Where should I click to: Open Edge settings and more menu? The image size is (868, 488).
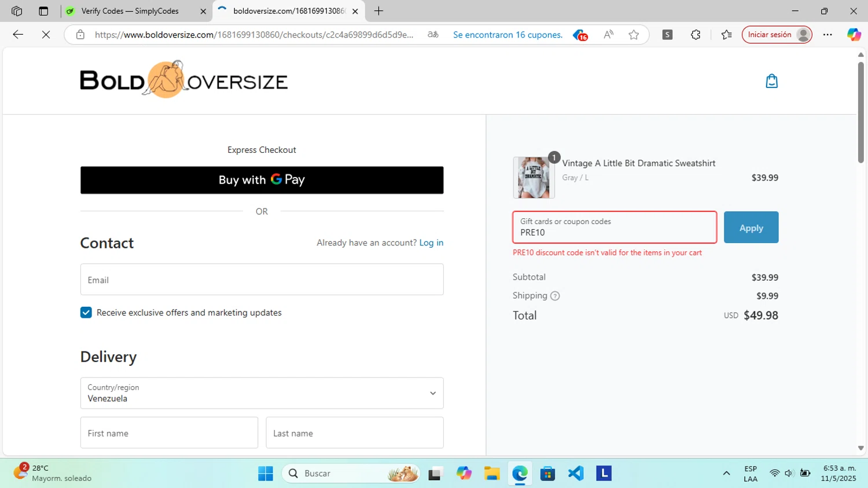point(827,35)
